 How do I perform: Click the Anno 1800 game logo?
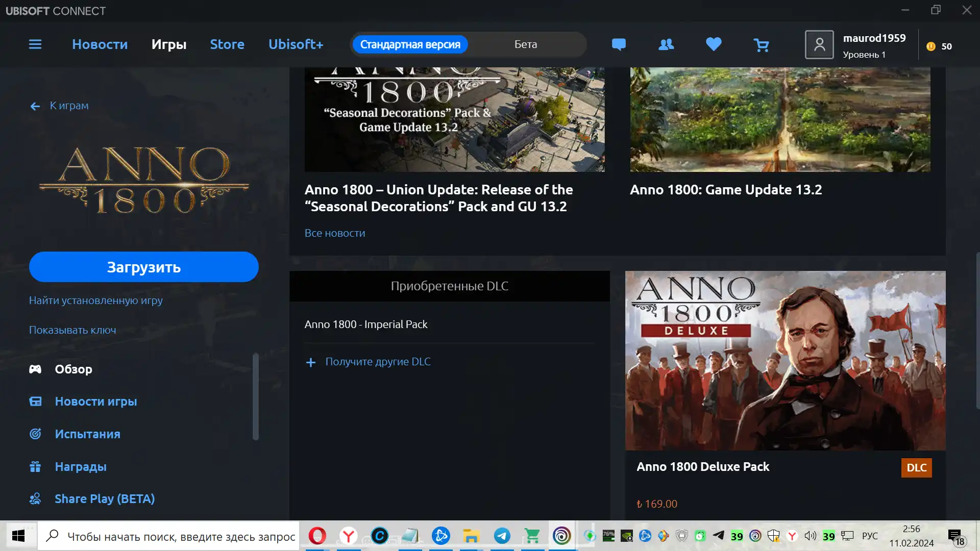point(144,180)
